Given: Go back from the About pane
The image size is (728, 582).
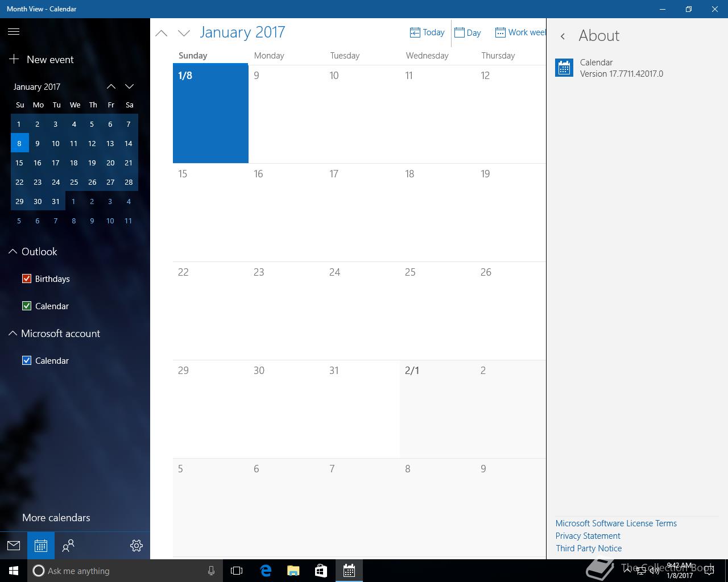Looking at the screenshot, I should tap(563, 36).
